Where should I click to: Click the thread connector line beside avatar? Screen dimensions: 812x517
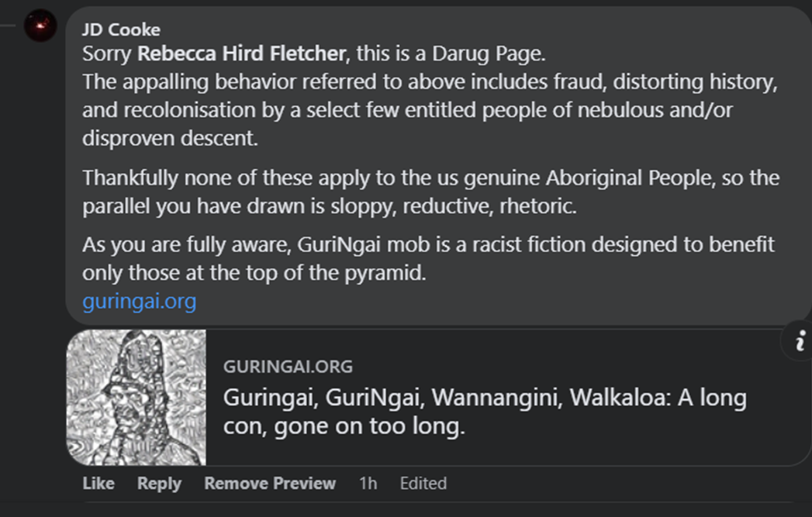(9, 26)
